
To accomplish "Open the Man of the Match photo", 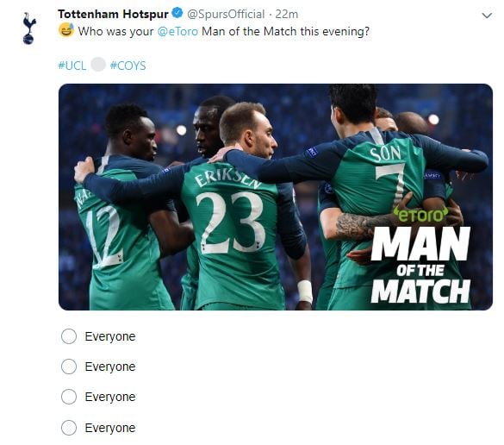I will point(276,197).
